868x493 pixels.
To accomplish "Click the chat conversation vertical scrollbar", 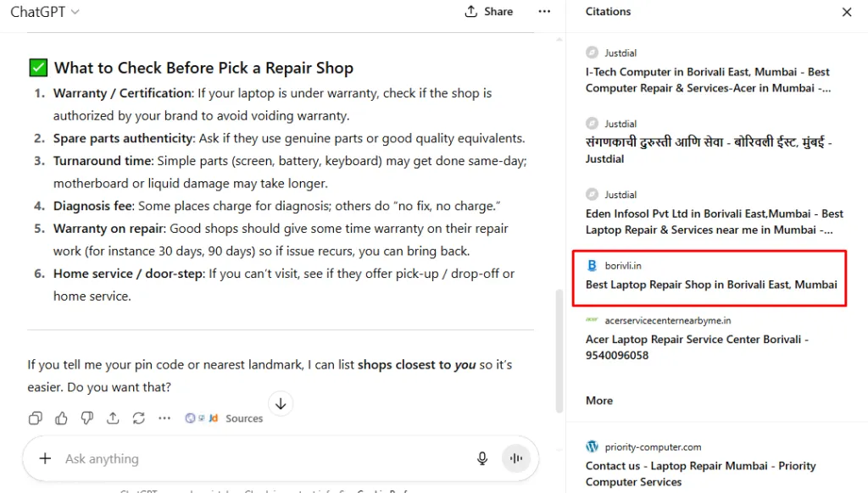I will (x=558, y=349).
